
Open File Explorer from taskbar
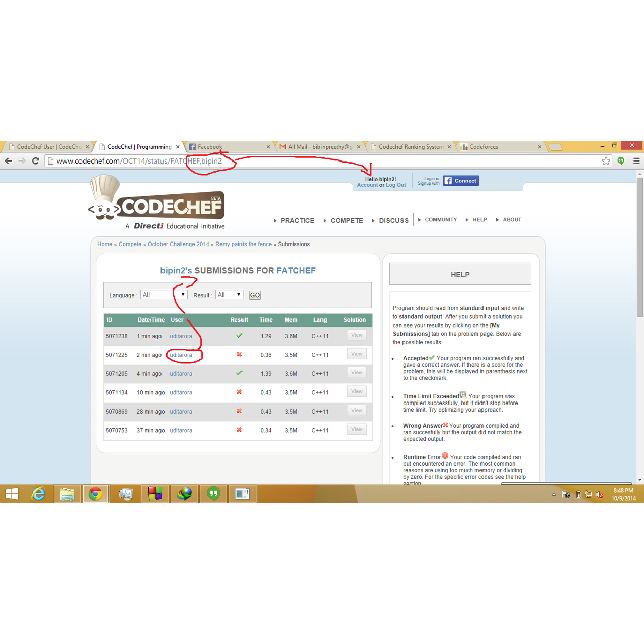(x=67, y=494)
